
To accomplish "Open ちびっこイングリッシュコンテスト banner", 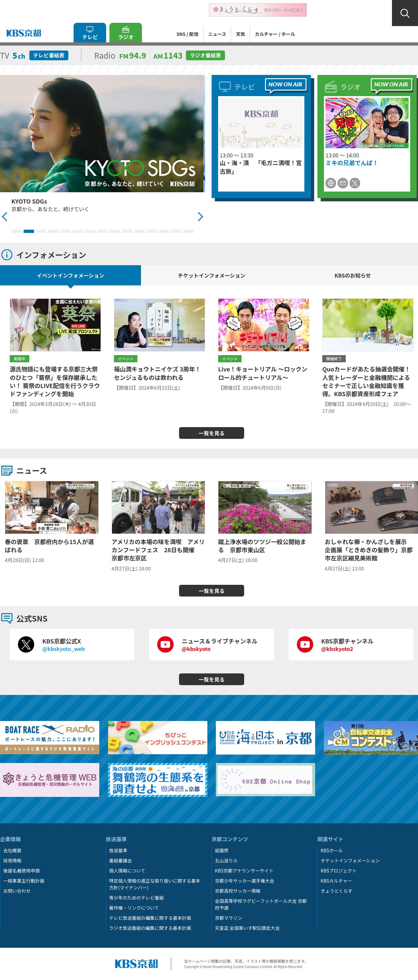I will [157, 738].
